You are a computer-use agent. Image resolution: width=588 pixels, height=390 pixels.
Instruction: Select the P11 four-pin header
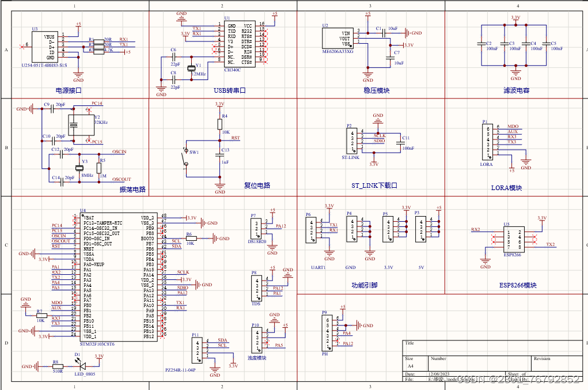coord(198,350)
